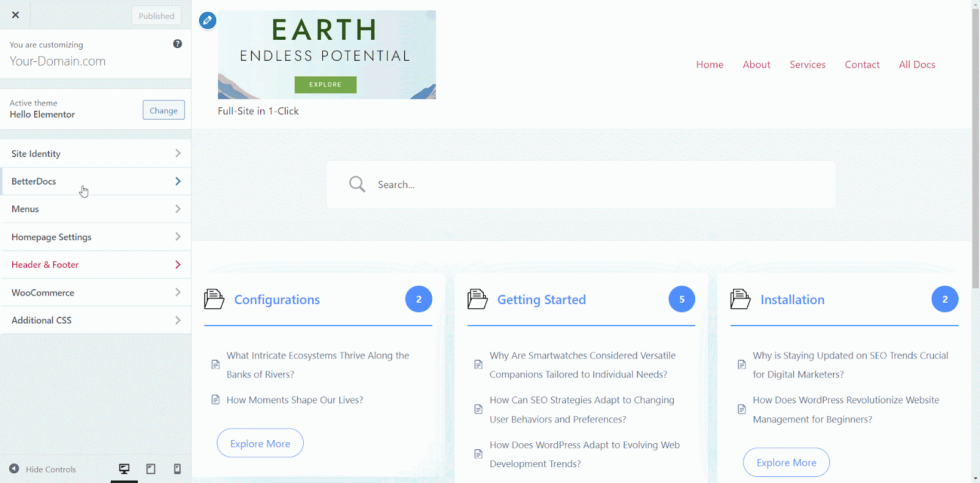Click the blue pencil edit shortcut icon
This screenshot has height=483, width=980.
[208, 20]
